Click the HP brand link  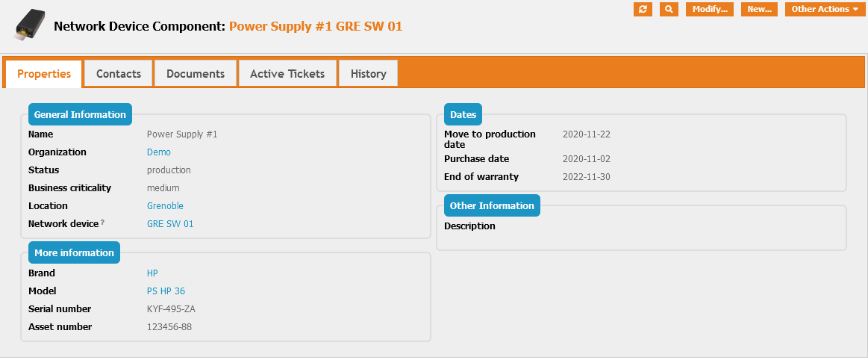pyautogui.click(x=152, y=273)
